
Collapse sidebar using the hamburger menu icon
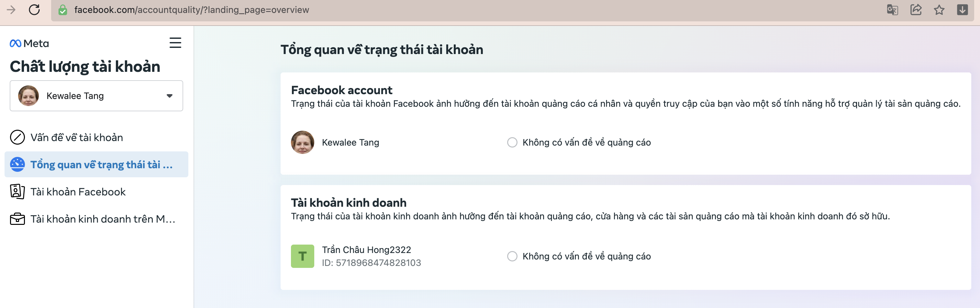175,43
